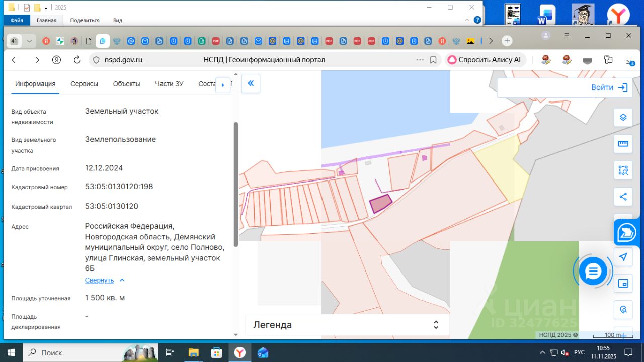The image size is (644, 362).
Task: Open the browser downloads icon
Action: coord(629,60)
